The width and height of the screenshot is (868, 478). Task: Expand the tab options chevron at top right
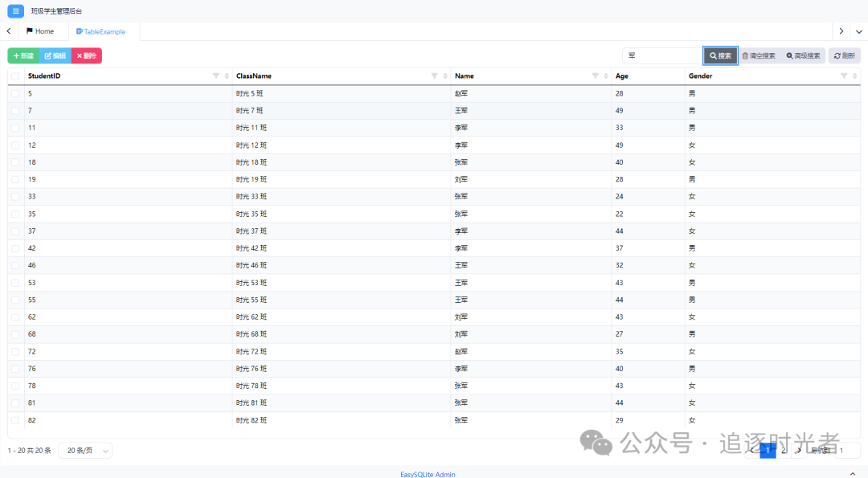[x=859, y=30]
